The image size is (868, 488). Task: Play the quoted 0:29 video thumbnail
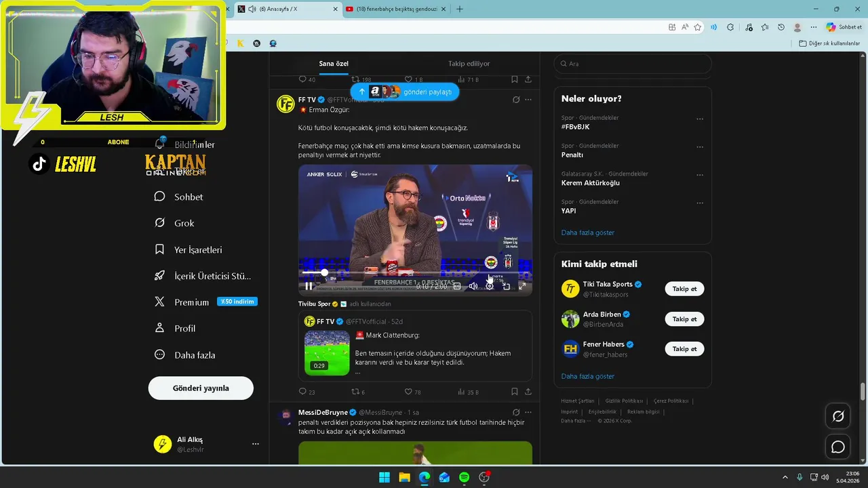click(x=327, y=352)
